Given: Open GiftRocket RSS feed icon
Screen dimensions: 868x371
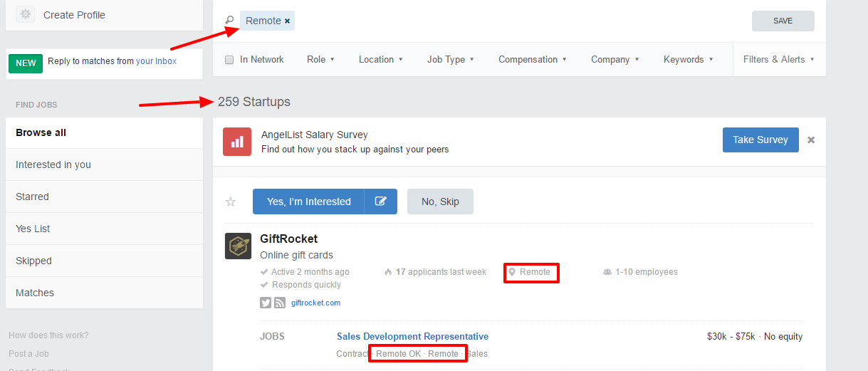Looking at the screenshot, I should [280, 303].
